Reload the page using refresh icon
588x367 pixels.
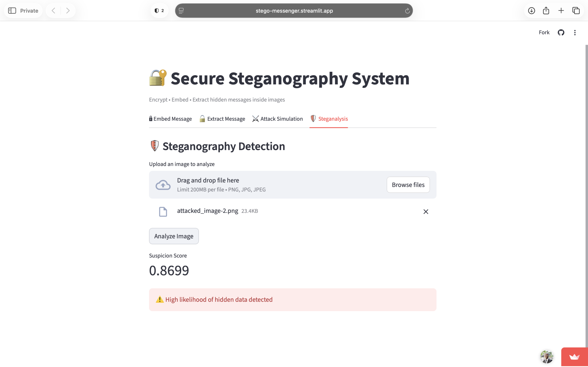(407, 11)
